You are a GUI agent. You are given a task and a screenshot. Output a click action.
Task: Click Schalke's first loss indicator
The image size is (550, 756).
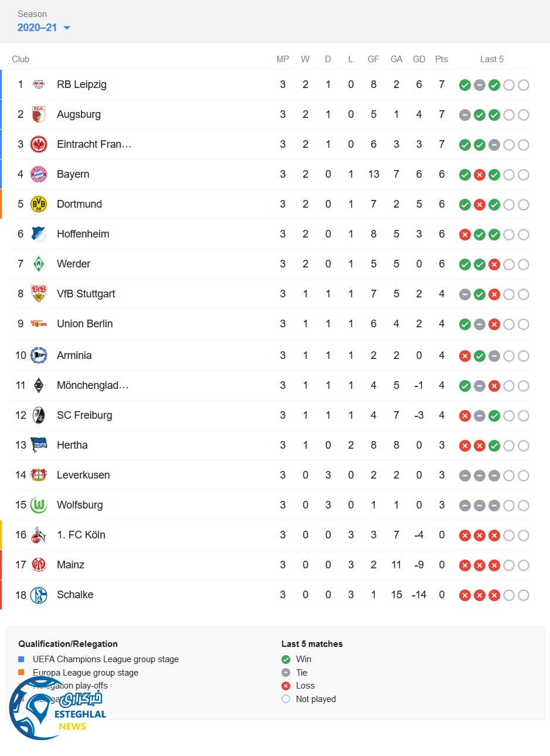pyautogui.click(x=465, y=595)
